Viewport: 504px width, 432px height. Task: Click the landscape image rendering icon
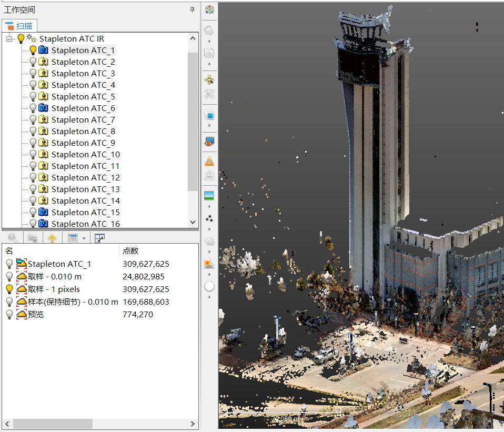pyautogui.click(x=209, y=196)
